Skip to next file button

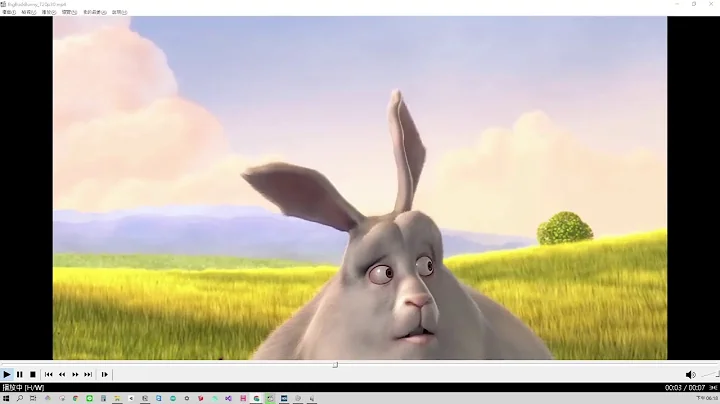[x=88, y=375]
